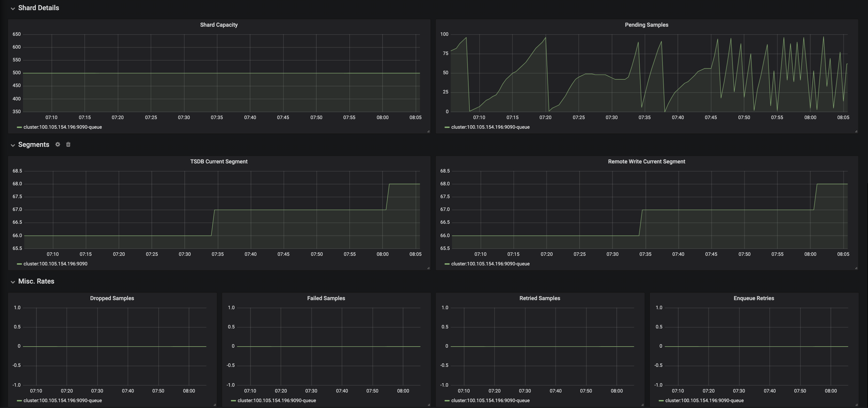Viewport: 868px width, 408px height.
Task: Open Remote Write Current Segment title menu
Action: pyautogui.click(x=646, y=162)
